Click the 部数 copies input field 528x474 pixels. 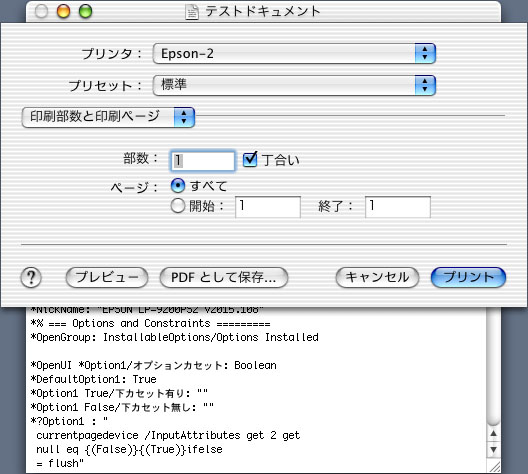point(203,161)
